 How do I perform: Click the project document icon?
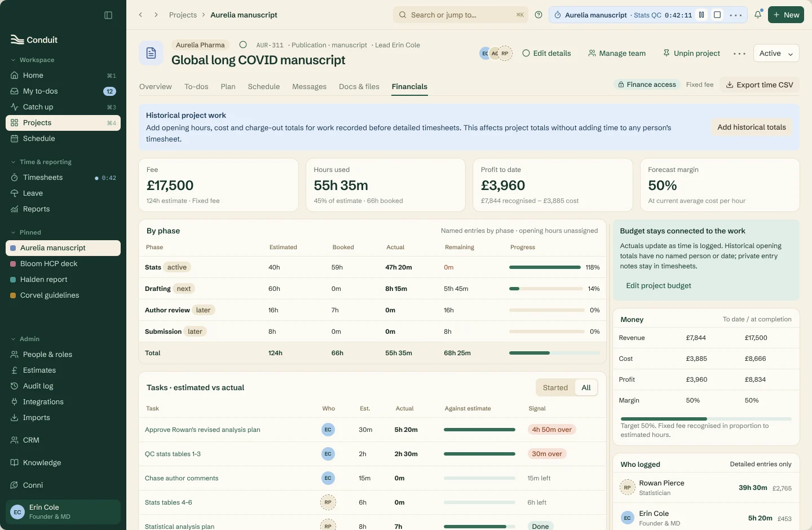[151, 53]
